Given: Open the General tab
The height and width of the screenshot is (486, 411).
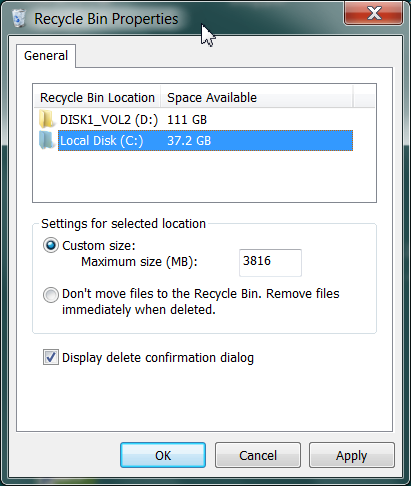Looking at the screenshot, I should click(46, 56).
